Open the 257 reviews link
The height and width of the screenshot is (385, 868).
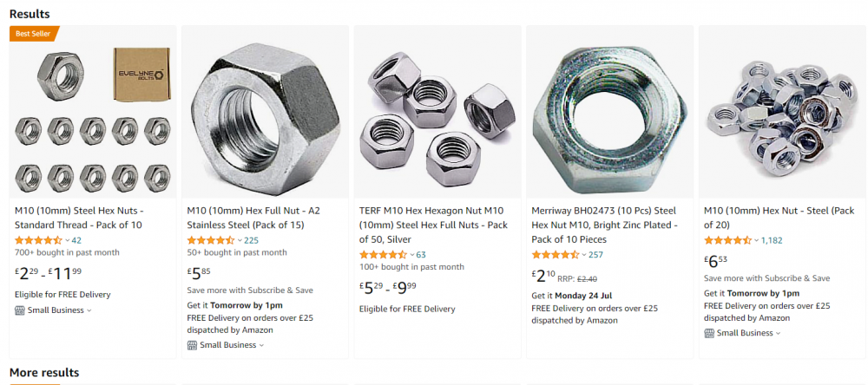tap(595, 254)
